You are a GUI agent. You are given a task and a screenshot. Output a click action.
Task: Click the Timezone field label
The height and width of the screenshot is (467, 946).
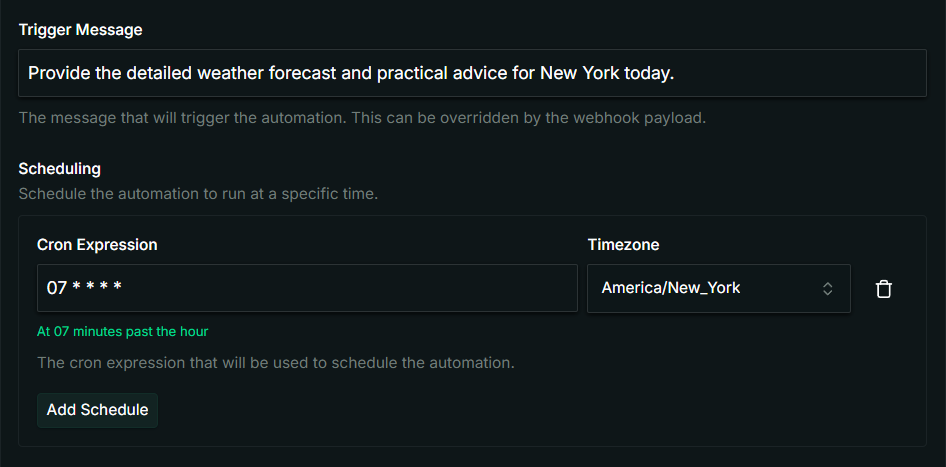tap(623, 245)
